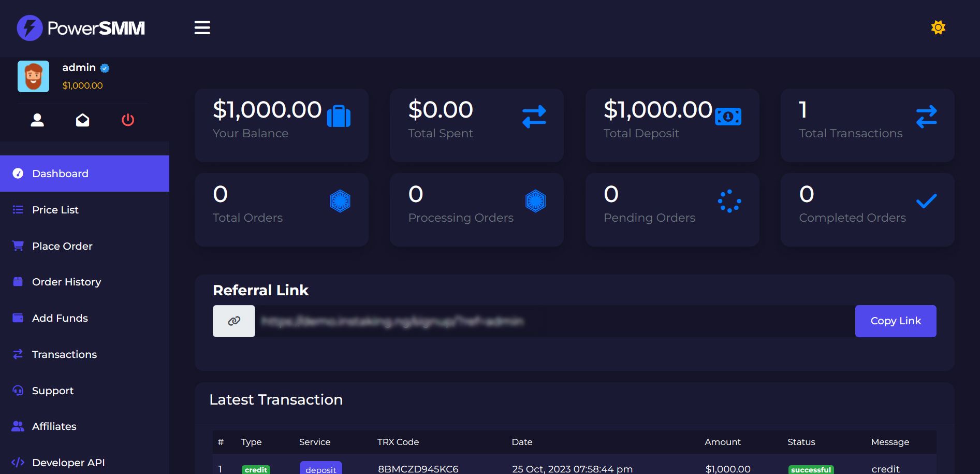The width and height of the screenshot is (980, 474).
Task: Open Order History from the sidebar
Action: pos(66,282)
